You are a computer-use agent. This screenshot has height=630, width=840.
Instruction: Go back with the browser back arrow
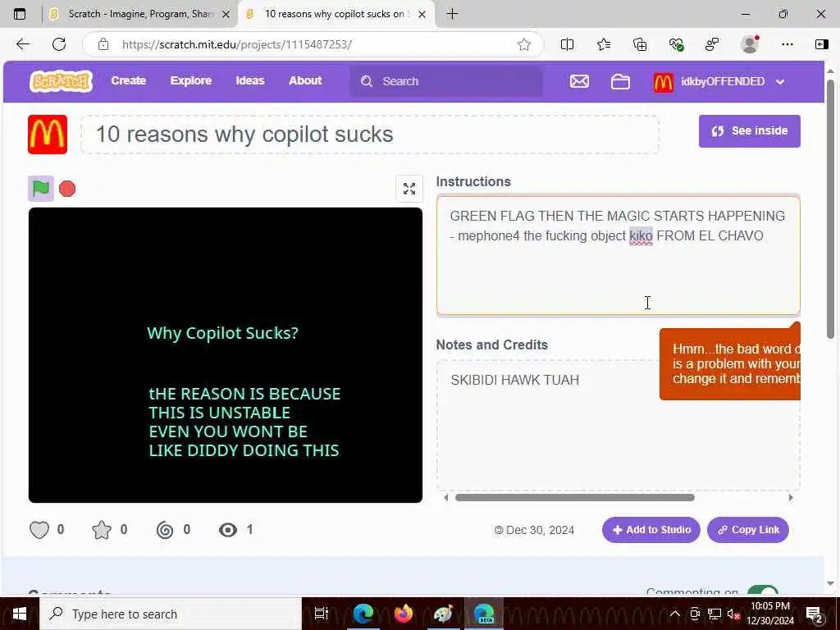tap(23, 44)
